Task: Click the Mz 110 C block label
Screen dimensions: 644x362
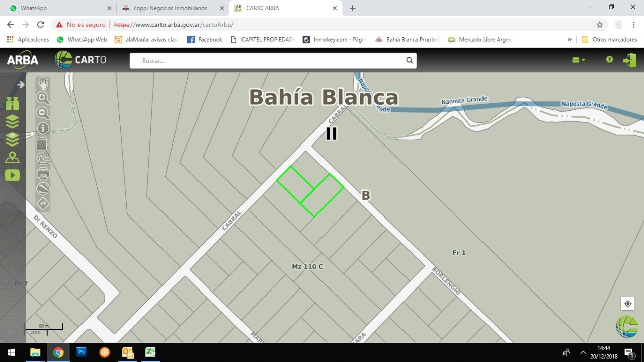Action: (x=307, y=266)
